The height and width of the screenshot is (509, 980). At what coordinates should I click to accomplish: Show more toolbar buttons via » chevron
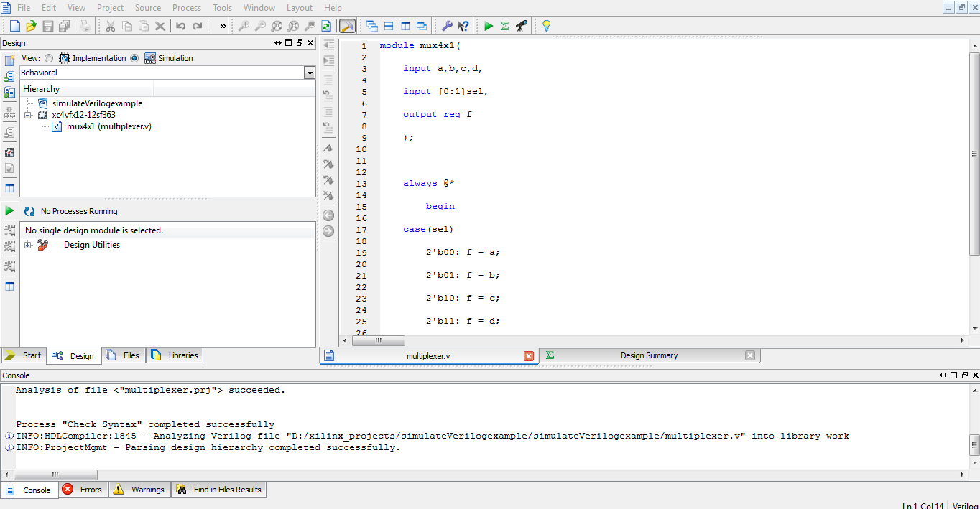point(223,26)
